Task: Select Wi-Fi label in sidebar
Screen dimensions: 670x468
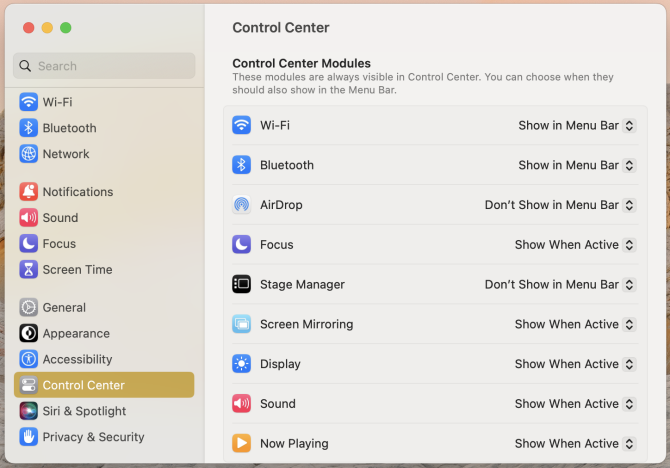Action: coord(58,102)
